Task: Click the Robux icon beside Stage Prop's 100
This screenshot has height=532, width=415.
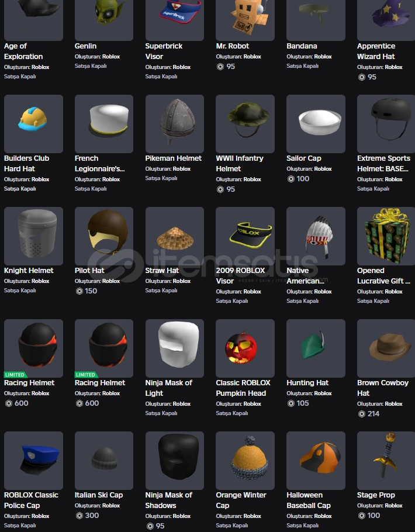Action: point(362,516)
